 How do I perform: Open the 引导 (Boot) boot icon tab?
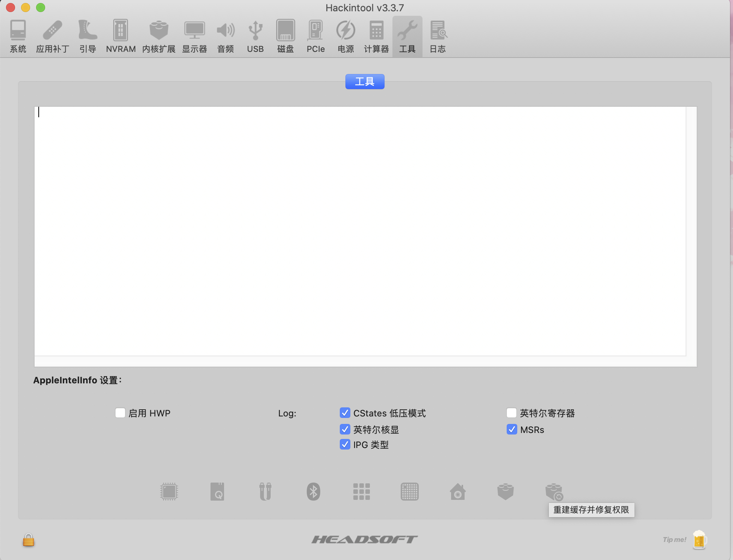[x=88, y=37]
